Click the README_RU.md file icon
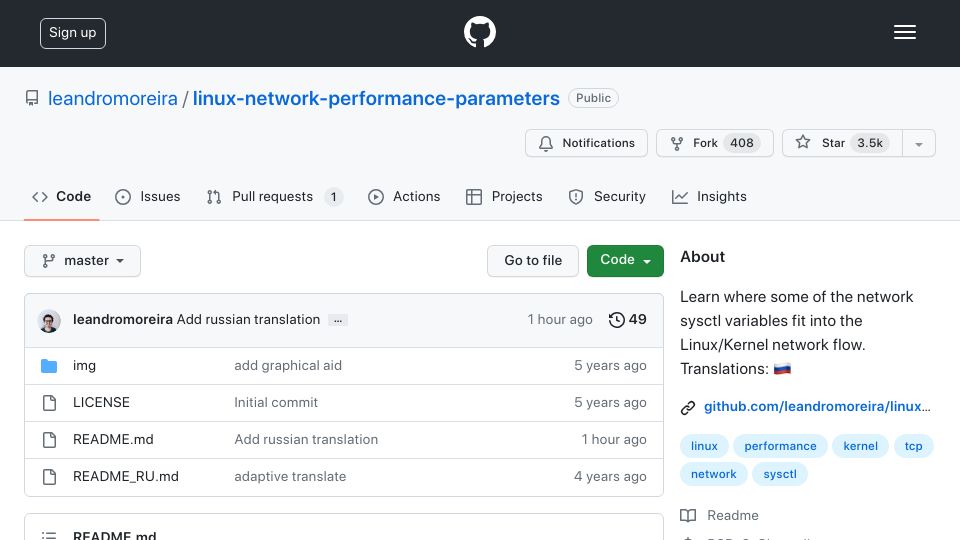 [49, 477]
